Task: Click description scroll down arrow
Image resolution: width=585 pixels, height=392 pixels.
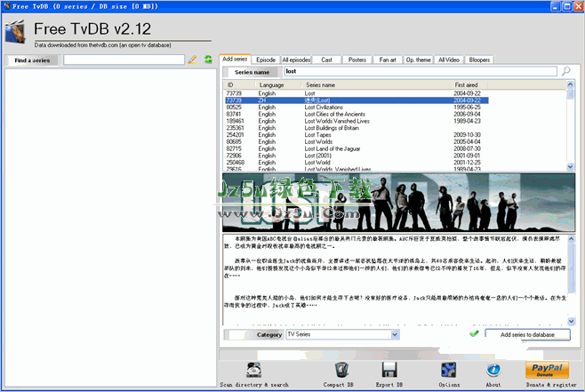Action: pos(571,321)
